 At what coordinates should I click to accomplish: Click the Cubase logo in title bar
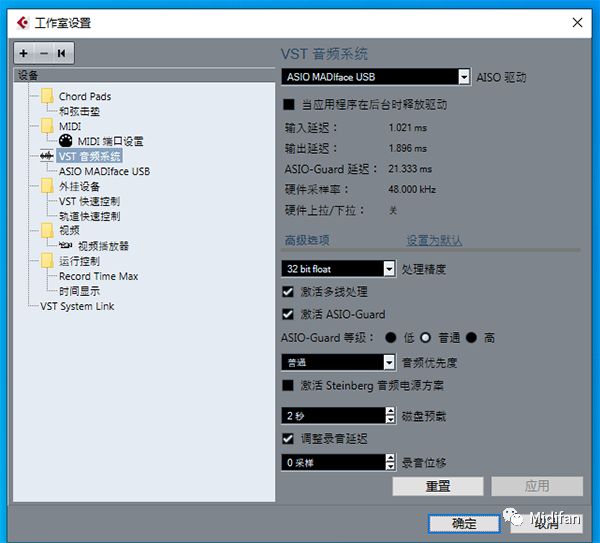tap(23, 23)
